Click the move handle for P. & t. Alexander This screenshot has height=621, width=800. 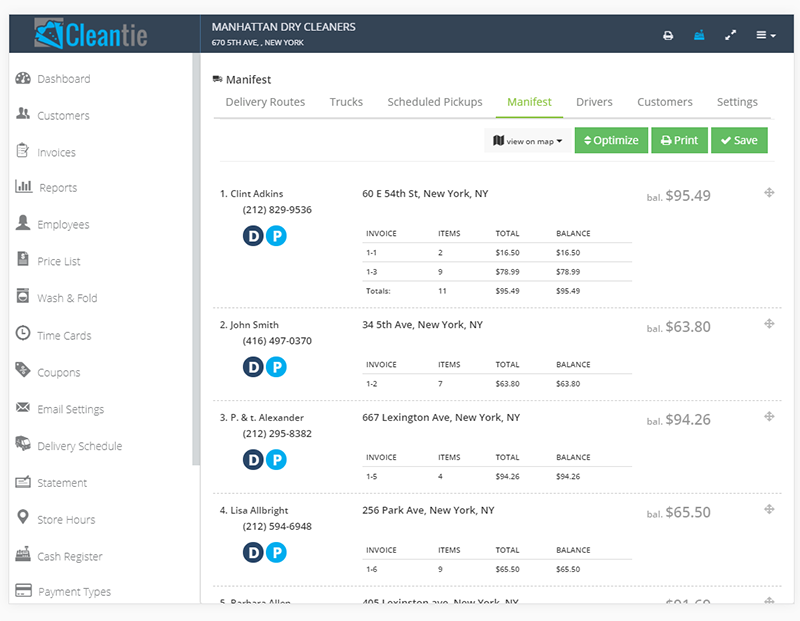pyautogui.click(x=769, y=416)
